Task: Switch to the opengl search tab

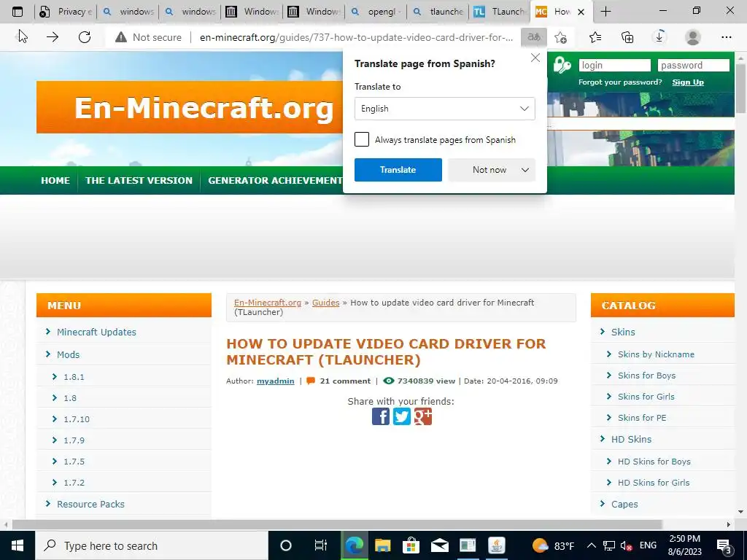Action: click(x=376, y=12)
